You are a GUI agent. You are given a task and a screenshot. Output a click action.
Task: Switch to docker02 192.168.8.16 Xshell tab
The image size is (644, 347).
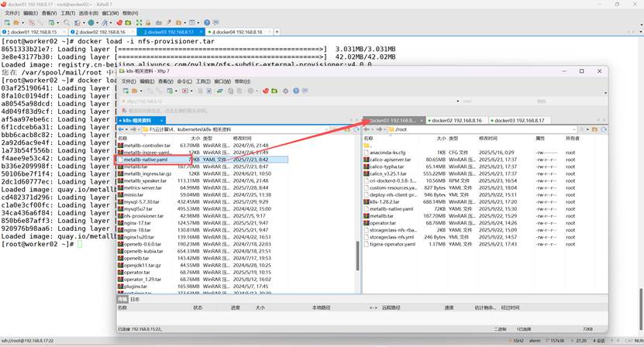coord(101,32)
